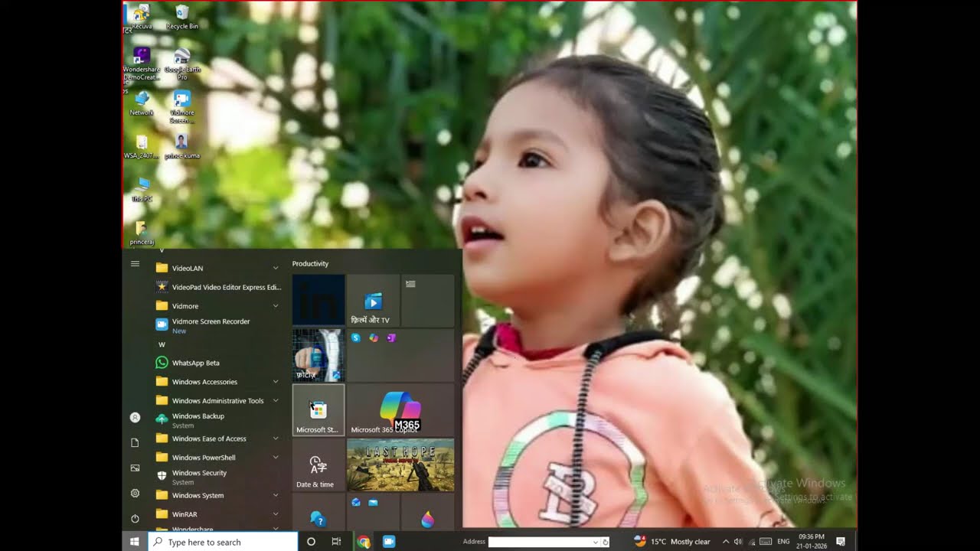Expand the Vidmore folder
980x551 pixels.
(x=218, y=306)
